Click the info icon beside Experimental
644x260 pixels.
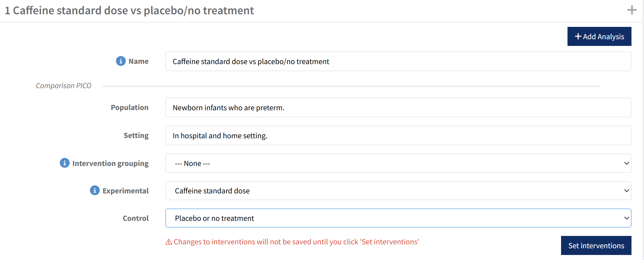95,190
